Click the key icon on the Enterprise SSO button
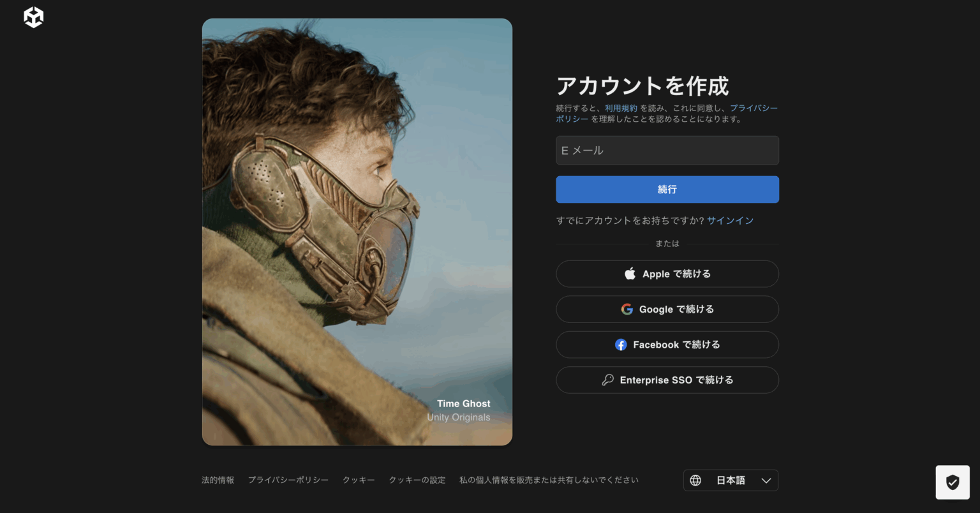The height and width of the screenshot is (513, 980). pyautogui.click(x=607, y=380)
